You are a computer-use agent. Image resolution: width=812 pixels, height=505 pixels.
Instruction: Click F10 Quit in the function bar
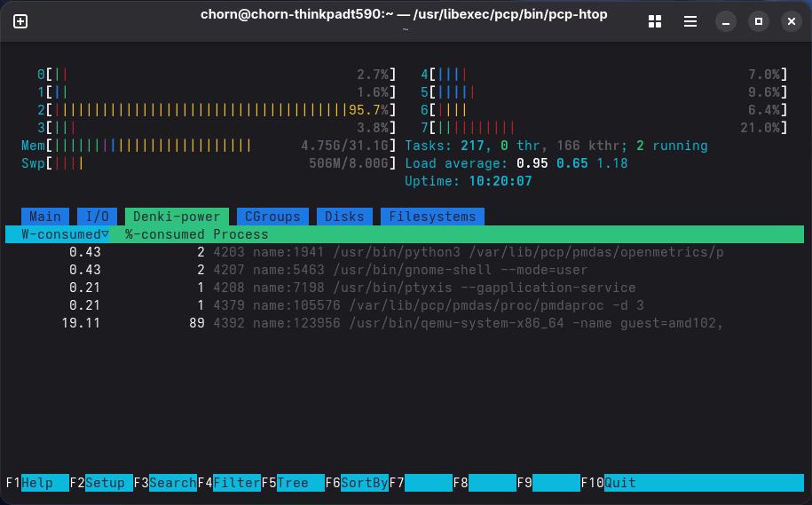[x=692, y=483]
